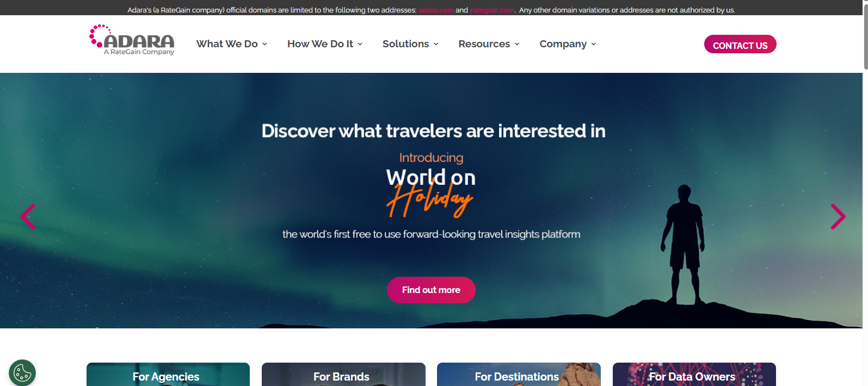Open cookie preferences icon
This screenshot has height=386, width=868.
[22, 373]
